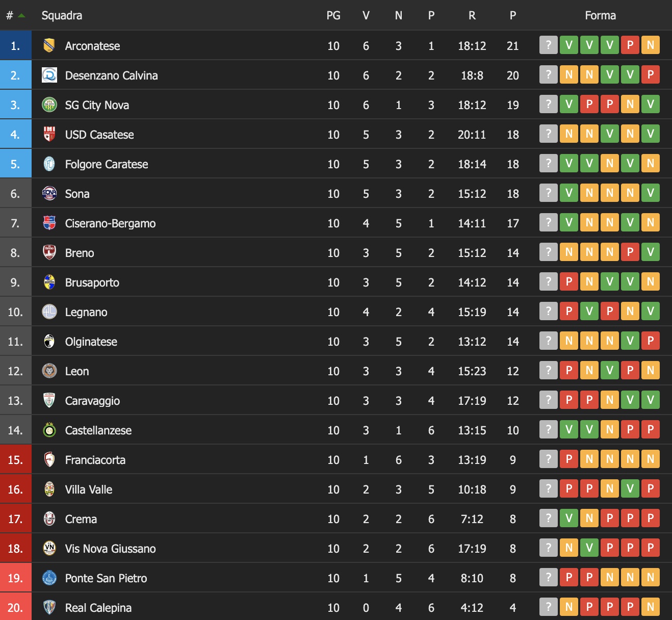Viewport: 672px width, 620px height.
Task: Sort table by the # rank column
Action: tap(10, 16)
